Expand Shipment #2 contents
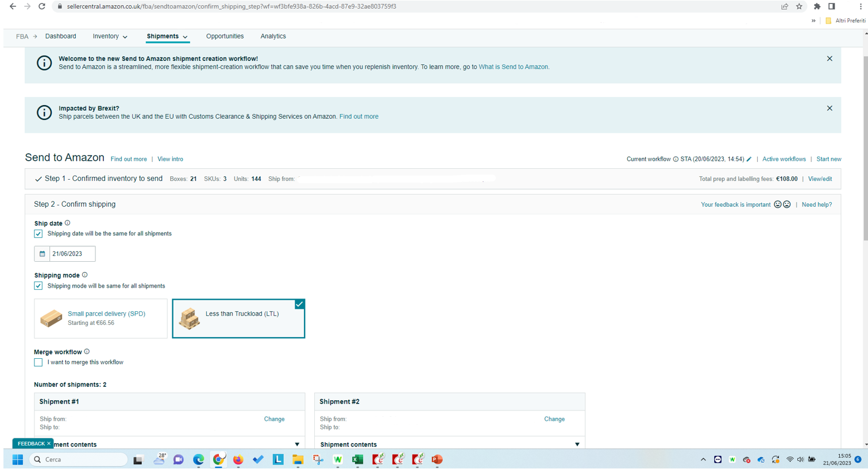The image size is (868, 469). click(577, 444)
